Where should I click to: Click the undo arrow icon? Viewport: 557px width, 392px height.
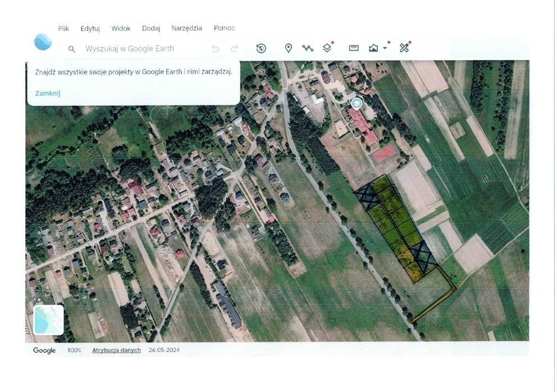(215, 49)
